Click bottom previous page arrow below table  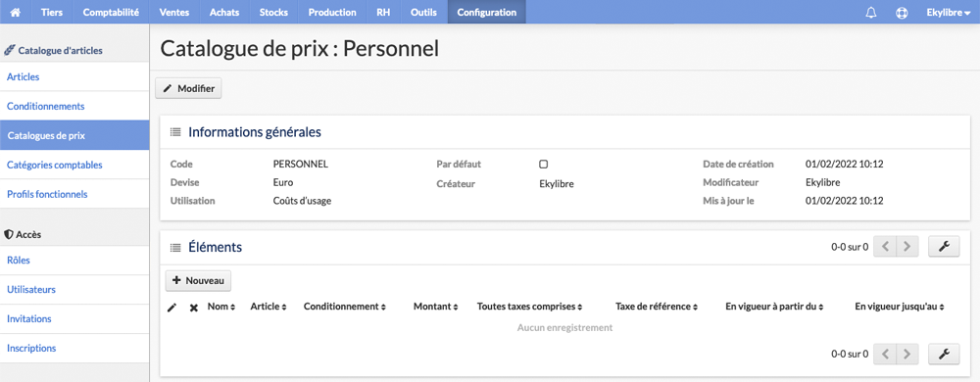(884, 354)
